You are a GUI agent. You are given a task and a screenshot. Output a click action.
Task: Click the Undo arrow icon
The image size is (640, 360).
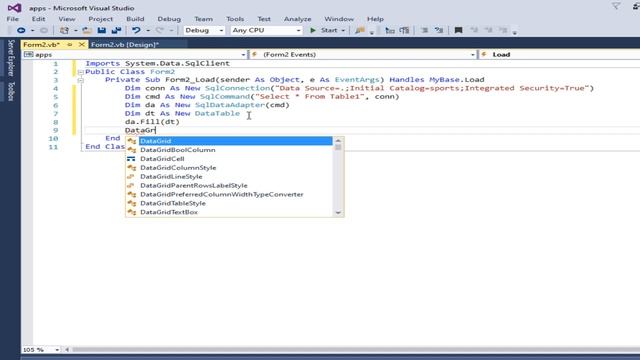(x=136, y=30)
